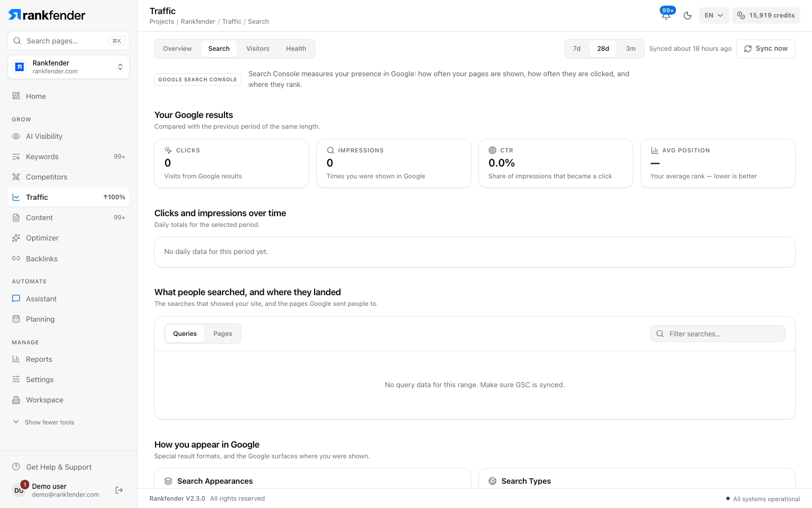Open the EN language dropdown
Image resolution: width=812 pixels, height=508 pixels.
pyautogui.click(x=714, y=15)
